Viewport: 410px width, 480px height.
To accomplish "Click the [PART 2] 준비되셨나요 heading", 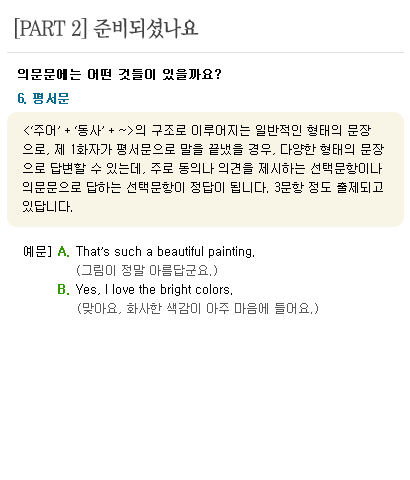I will pyautogui.click(x=106, y=28).
